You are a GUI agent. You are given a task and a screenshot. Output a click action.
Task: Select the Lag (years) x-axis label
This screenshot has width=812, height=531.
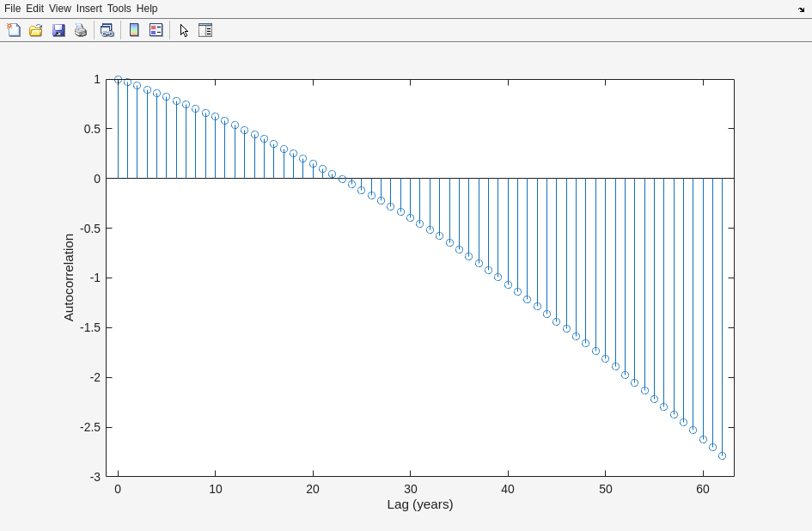tap(419, 504)
